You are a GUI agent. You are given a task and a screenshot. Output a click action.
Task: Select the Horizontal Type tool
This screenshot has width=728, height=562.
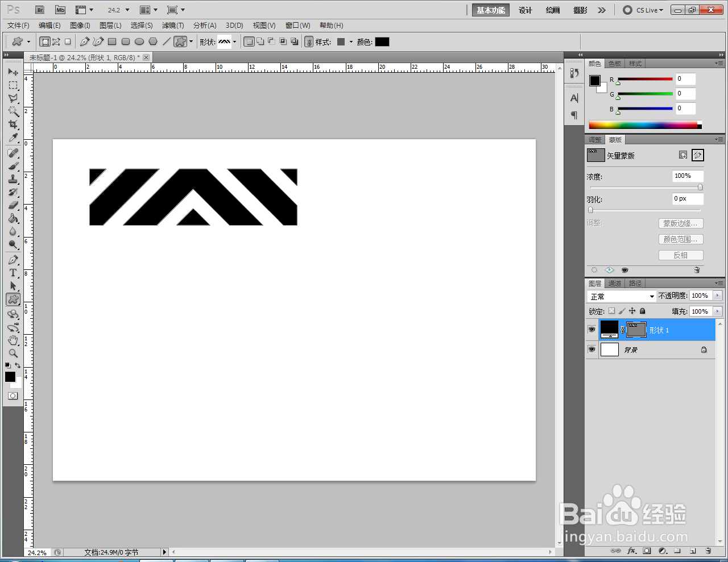coord(13,273)
